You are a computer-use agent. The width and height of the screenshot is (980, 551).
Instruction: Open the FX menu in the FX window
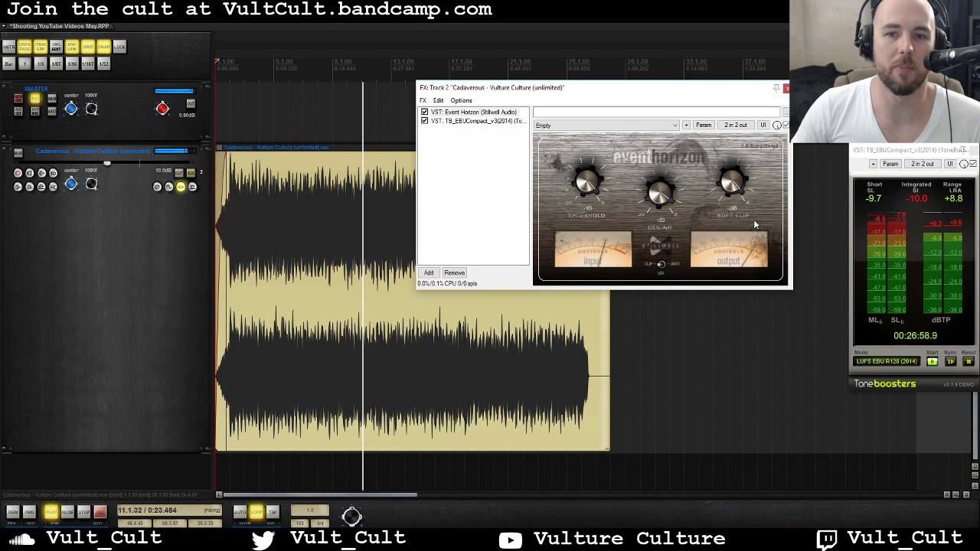pos(423,100)
